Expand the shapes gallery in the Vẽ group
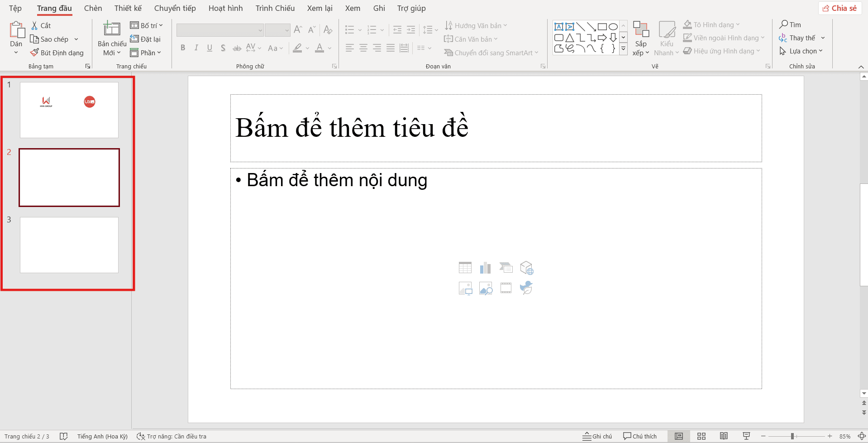 pyautogui.click(x=623, y=48)
